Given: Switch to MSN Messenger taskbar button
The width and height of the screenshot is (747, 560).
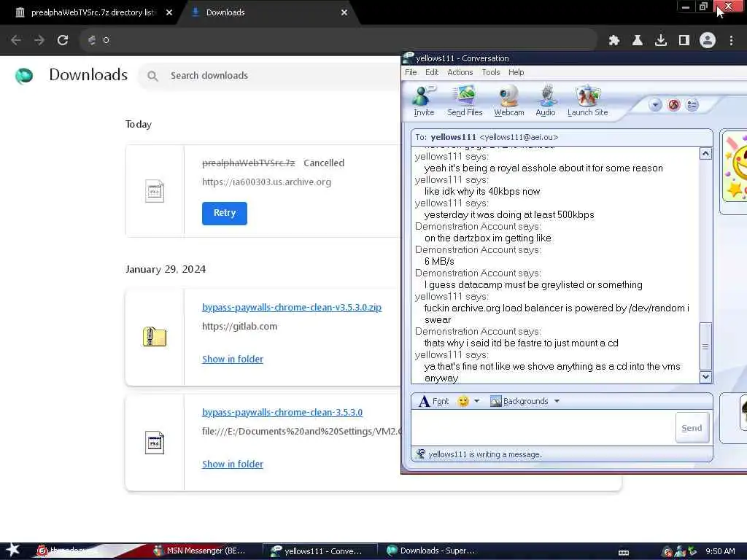Looking at the screenshot, I should 200,551.
